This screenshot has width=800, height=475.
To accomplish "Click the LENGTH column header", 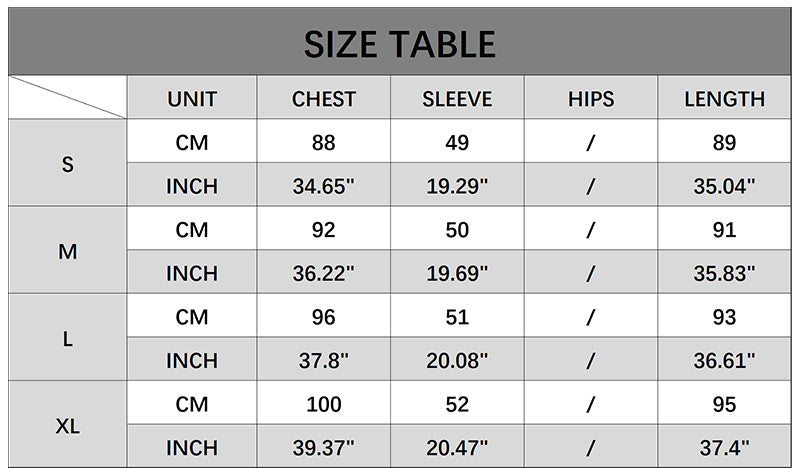I will point(724,99).
